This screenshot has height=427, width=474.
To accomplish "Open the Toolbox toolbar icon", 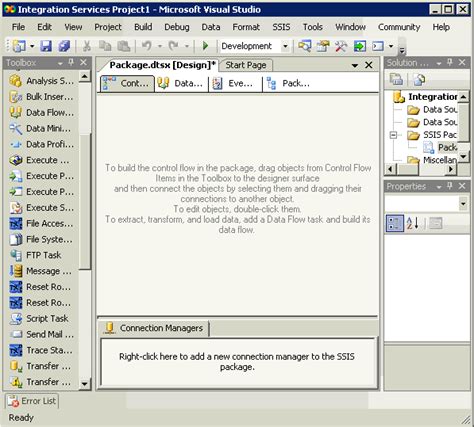I will (x=341, y=46).
